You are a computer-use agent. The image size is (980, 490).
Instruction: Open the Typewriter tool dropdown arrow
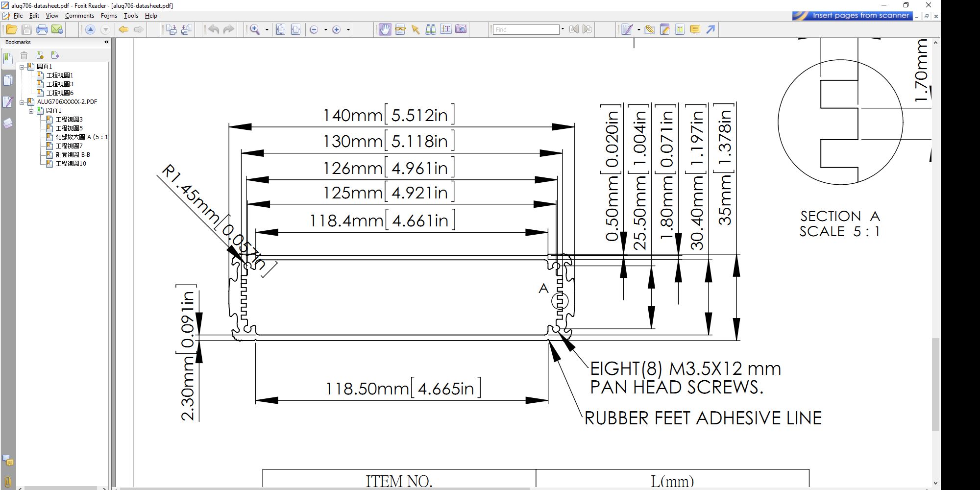point(638,29)
